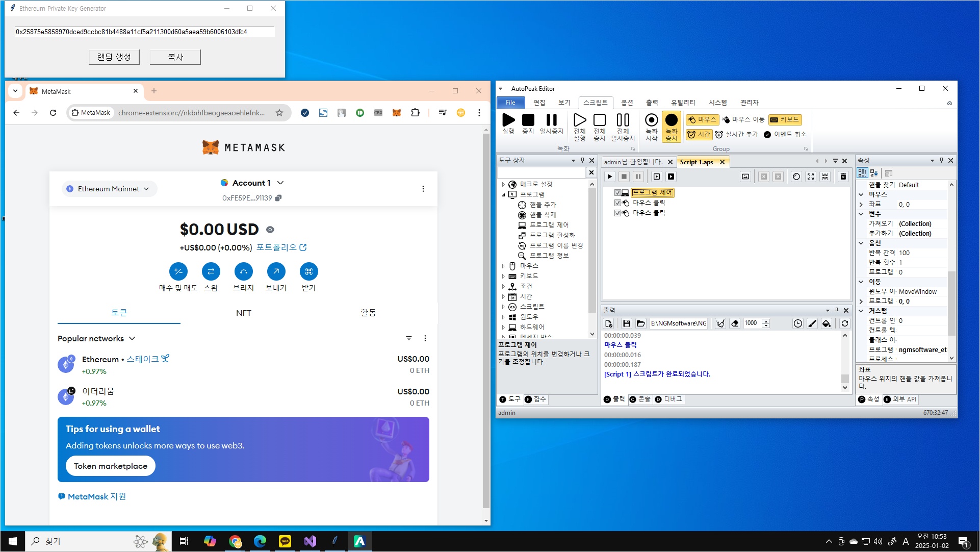Screen dimensions: 980x552
Task: Click MetaMask Buy & Sell (매수 및 매도) icon
Action: tap(178, 271)
